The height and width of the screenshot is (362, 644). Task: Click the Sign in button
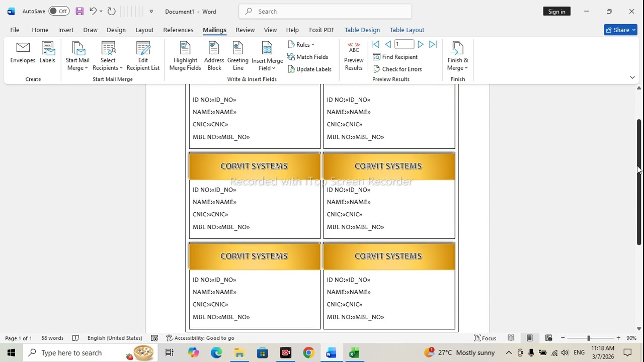pyautogui.click(x=556, y=12)
